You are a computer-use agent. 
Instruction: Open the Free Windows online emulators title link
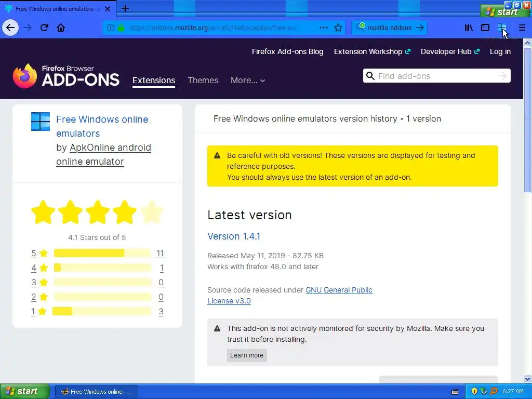point(102,126)
